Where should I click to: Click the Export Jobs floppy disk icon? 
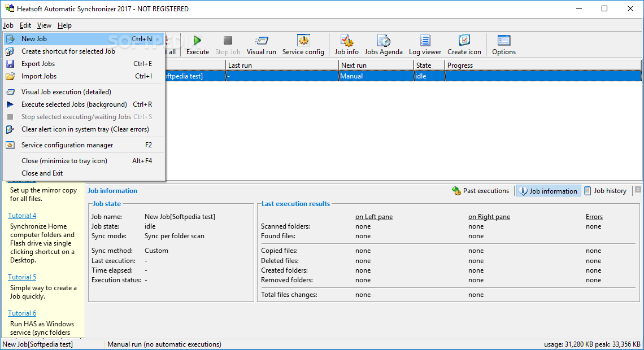pos(10,64)
